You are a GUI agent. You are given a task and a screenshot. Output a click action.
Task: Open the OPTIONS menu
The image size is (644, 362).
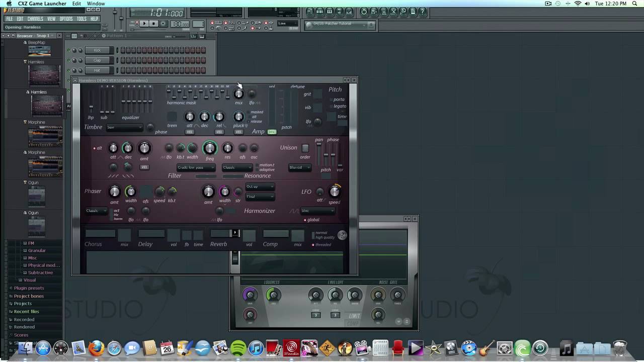pos(66,19)
